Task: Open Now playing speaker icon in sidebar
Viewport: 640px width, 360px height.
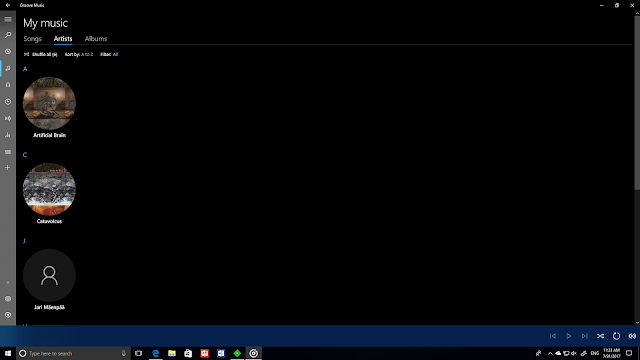Action: (x=8, y=118)
